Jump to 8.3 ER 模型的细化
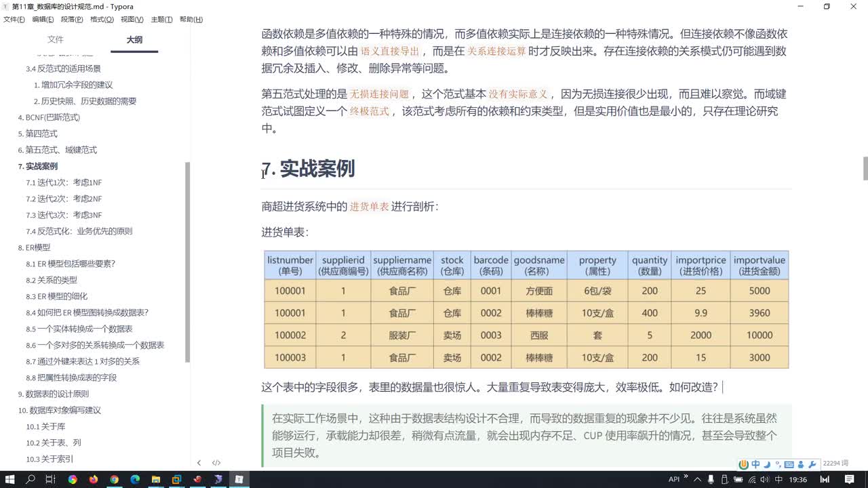 (x=57, y=296)
